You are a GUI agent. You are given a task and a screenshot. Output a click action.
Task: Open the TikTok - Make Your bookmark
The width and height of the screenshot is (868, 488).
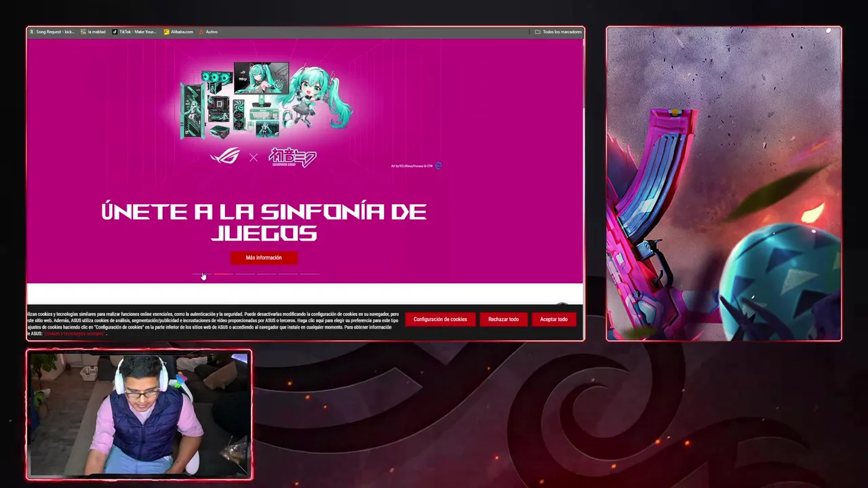[134, 32]
